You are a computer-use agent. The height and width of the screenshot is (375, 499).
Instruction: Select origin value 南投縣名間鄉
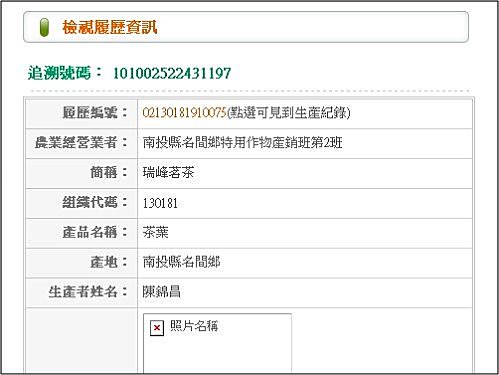(x=181, y=262)
